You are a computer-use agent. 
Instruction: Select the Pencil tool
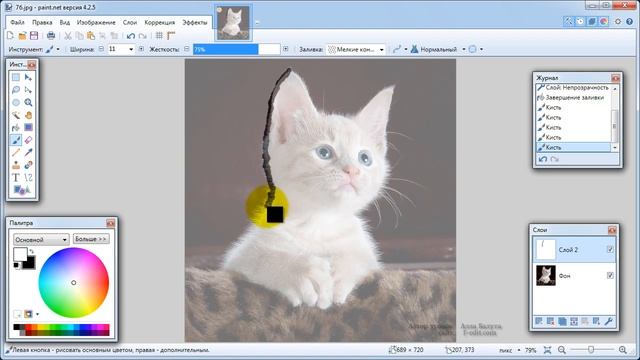click(16, 153)
